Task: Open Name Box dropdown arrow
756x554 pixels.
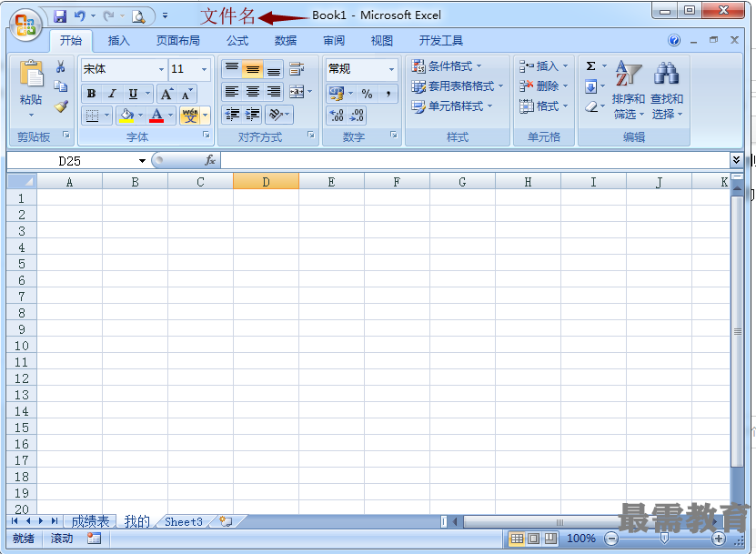Action: pyautogui.click(x=142, y=160)
